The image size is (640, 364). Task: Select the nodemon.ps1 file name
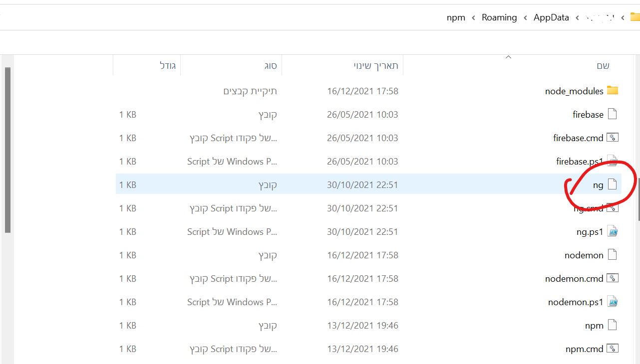(576, 302)
